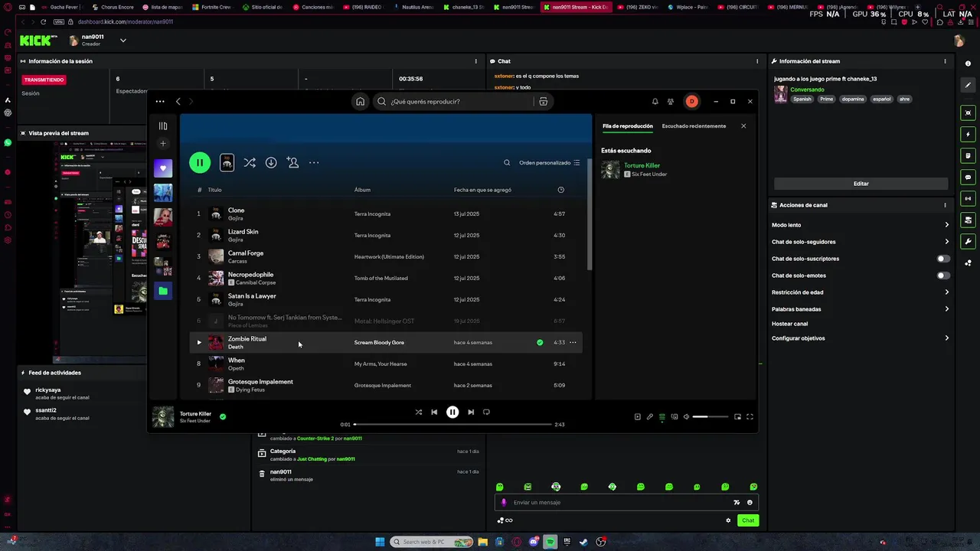
Task: Open emote picker in message box
Action: (x=750, y=503)
